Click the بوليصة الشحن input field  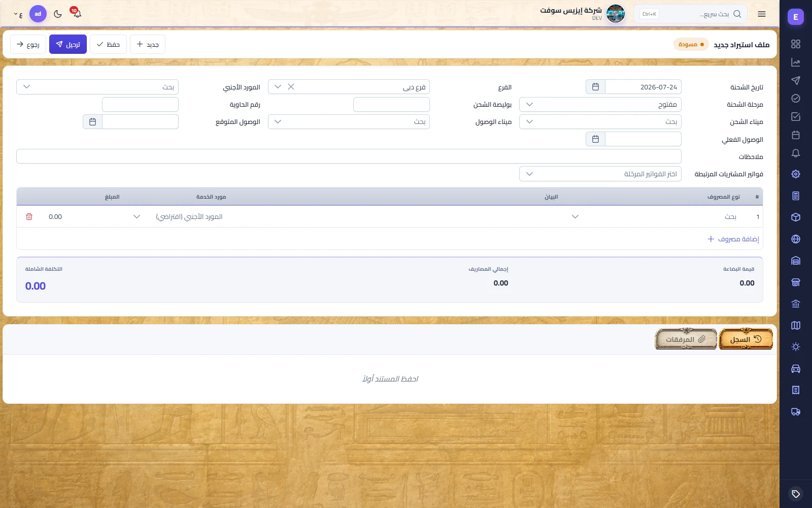[391, 105]
